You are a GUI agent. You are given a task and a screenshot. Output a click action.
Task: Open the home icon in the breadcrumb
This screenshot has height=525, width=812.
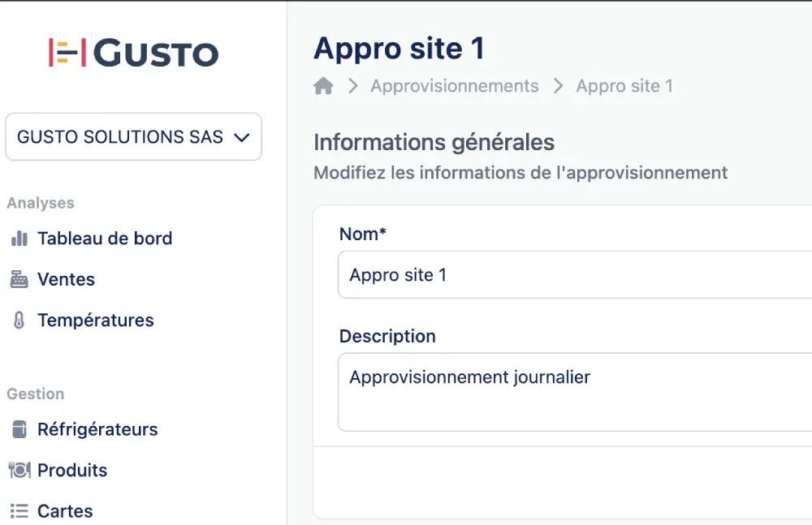click(x=322, y=85)
